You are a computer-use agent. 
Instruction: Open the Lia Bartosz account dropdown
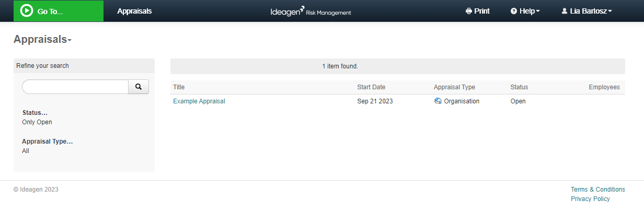click(586, 11)
